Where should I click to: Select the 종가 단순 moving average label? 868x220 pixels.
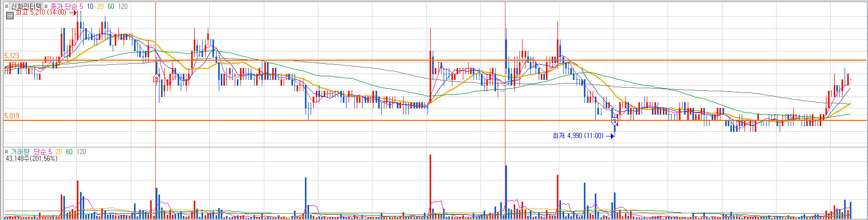coord(63,6)
